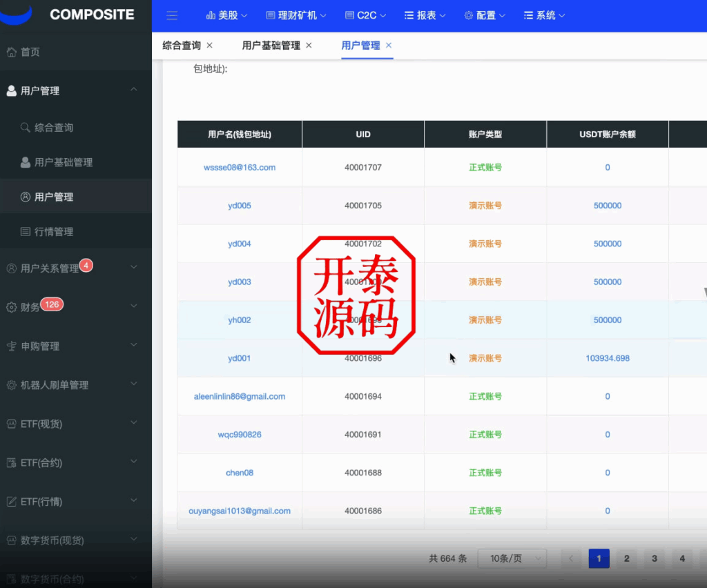The width and height of the screenshot is (707, 588).
Task: Open the 配置 dropdown menu
Action: [485, 15]
